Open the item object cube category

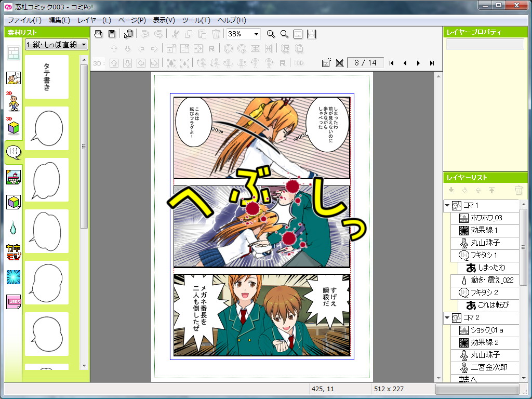[x=14, y=202]
